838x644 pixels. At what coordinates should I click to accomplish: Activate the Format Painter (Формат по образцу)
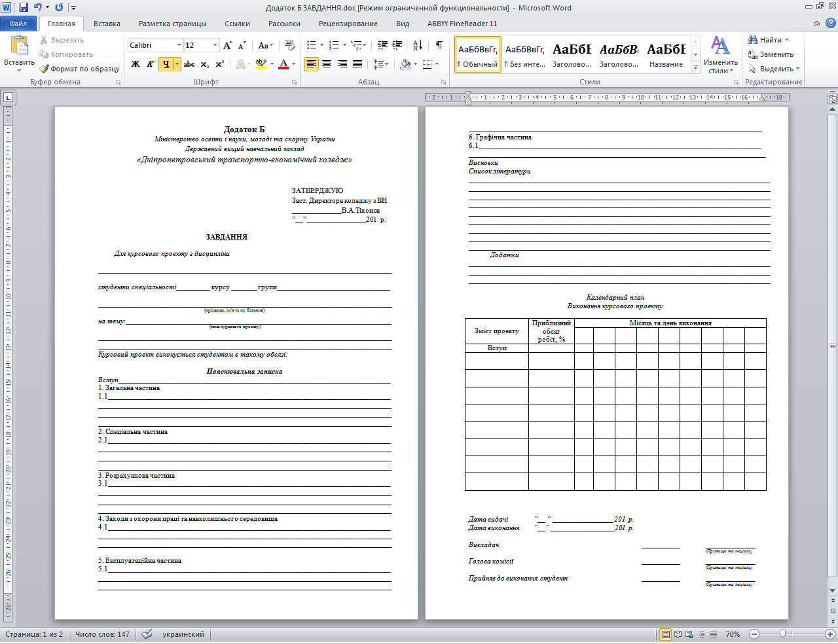pos(79,69)
